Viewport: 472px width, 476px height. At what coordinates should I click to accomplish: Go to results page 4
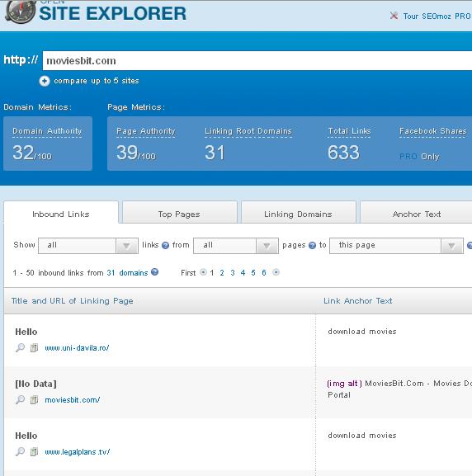[x=243, y=272]
